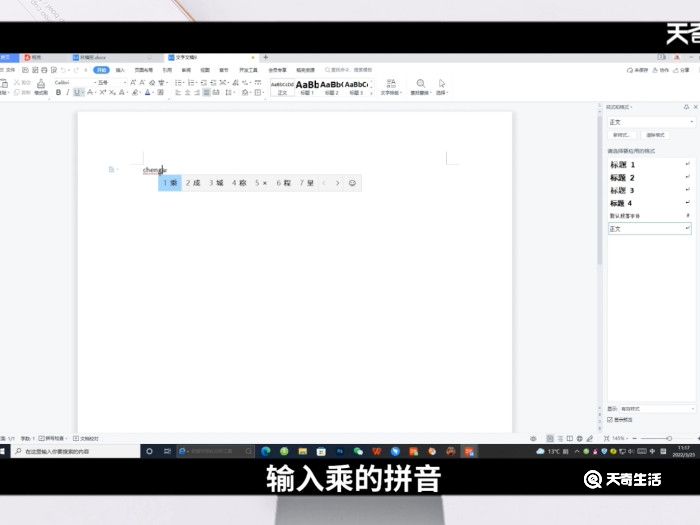Open the 页面布局 ribbon tab
This screenshot has height=525, width=700.
(143, 70)
